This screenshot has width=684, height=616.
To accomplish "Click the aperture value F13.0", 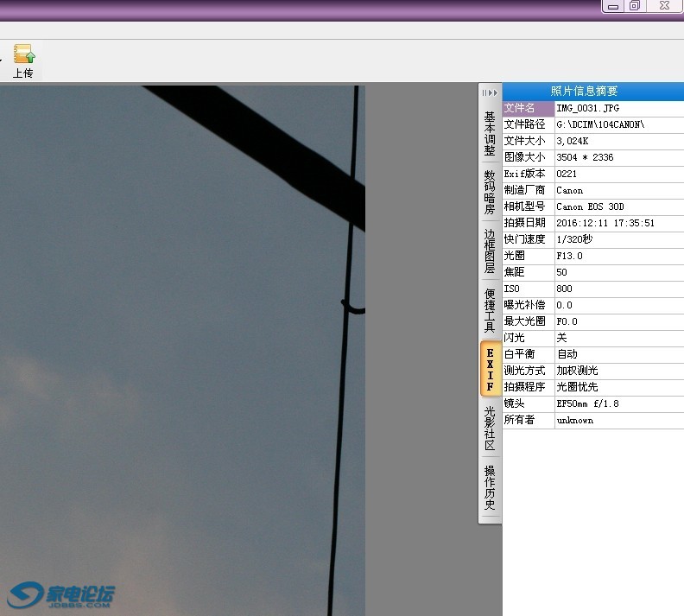I will 569,256.
